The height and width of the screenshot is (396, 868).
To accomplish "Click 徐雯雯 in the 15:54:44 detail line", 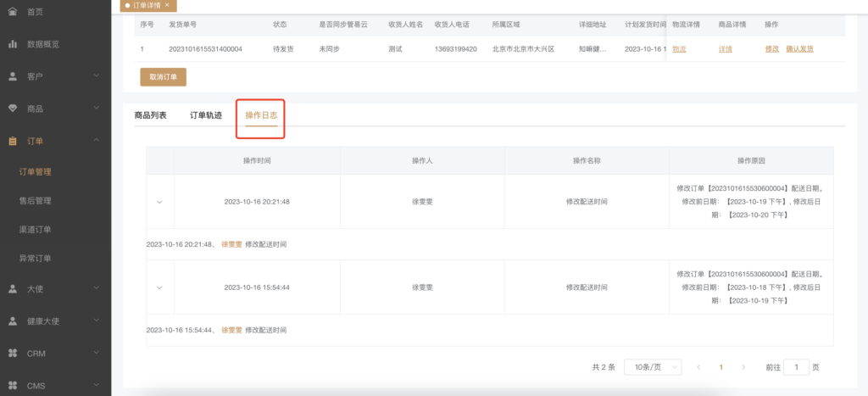I will 231,330.
